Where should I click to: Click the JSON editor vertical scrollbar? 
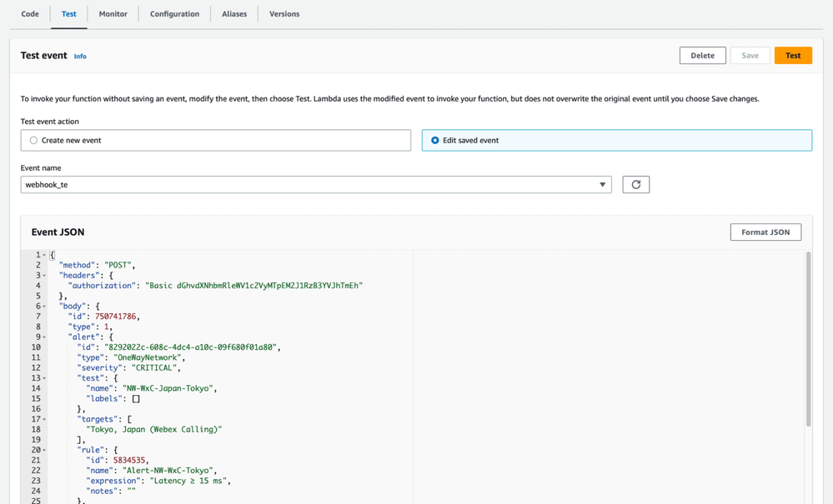point(808,340)
